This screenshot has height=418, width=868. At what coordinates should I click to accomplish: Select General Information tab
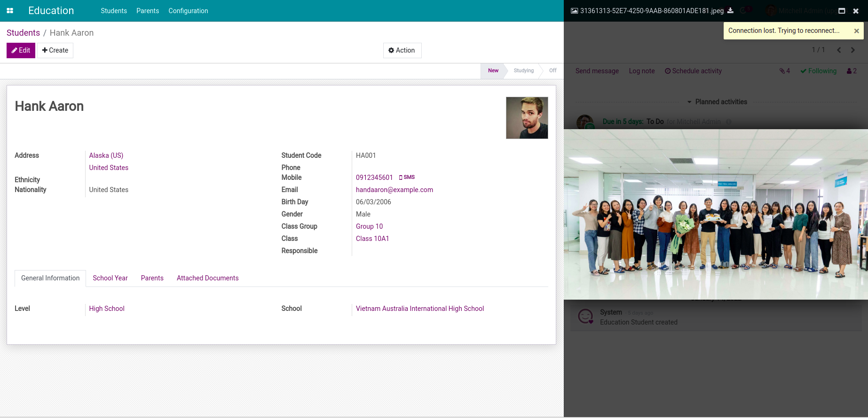(50, 278)
